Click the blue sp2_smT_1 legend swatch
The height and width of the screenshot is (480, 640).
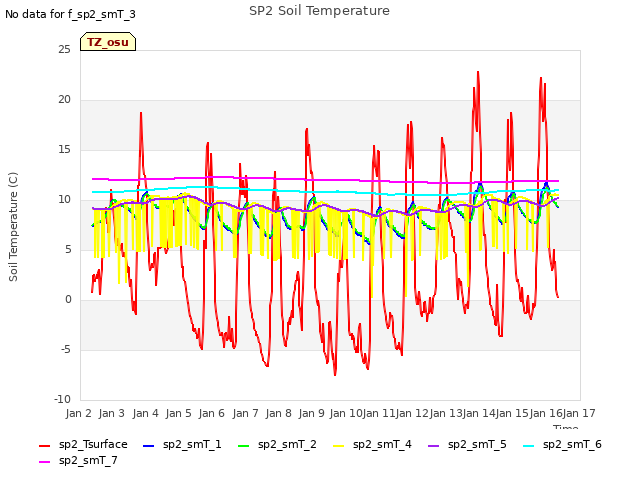pyautogui.click(x=149, y=446)
